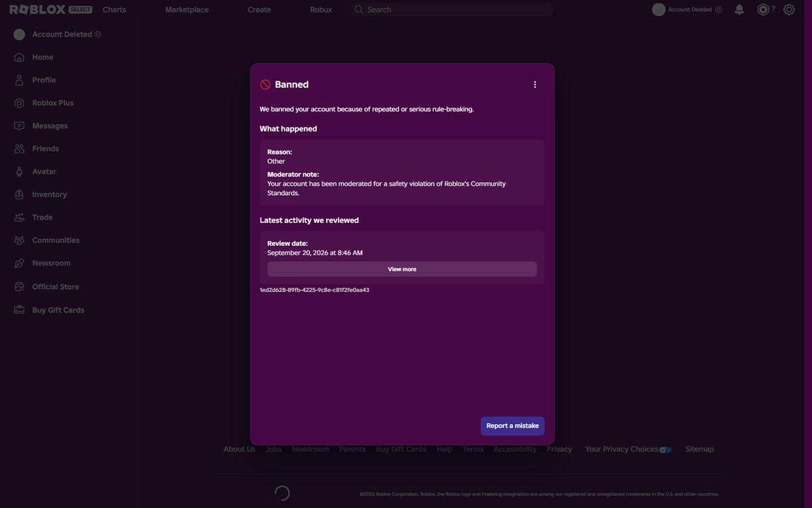Screen dimensions: 812x508
Task: Click the Newsroom megaphone icon
Action: pyautogui.click(x=19, y=263)
